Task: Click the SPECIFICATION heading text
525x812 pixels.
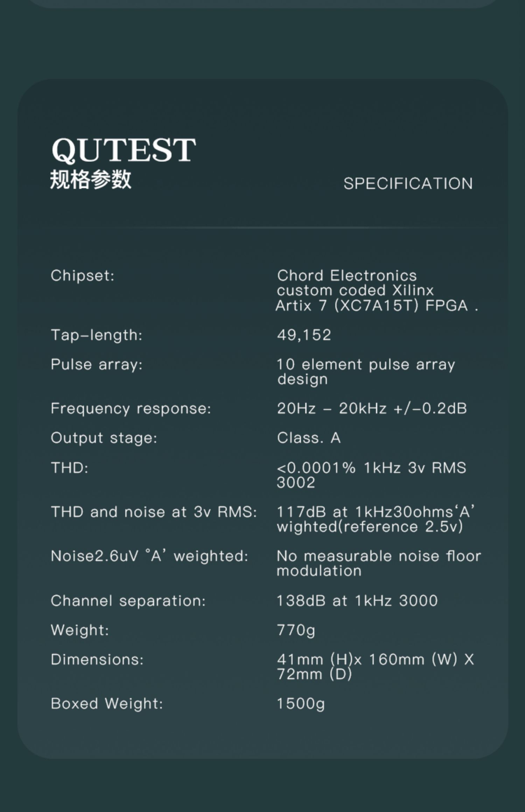Action: click(x=408, y=184)
